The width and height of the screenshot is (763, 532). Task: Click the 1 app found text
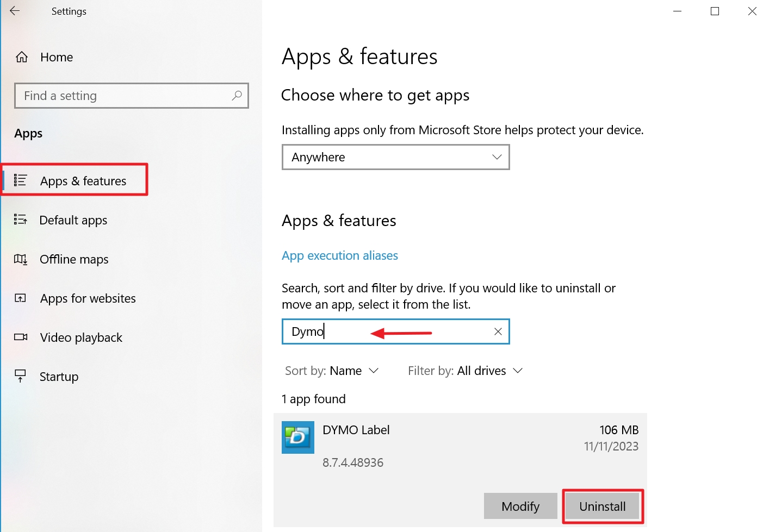[314, 399]
